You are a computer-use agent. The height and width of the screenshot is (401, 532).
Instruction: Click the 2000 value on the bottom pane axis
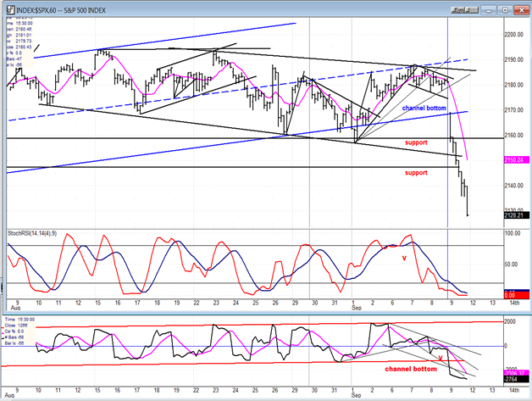510,321
